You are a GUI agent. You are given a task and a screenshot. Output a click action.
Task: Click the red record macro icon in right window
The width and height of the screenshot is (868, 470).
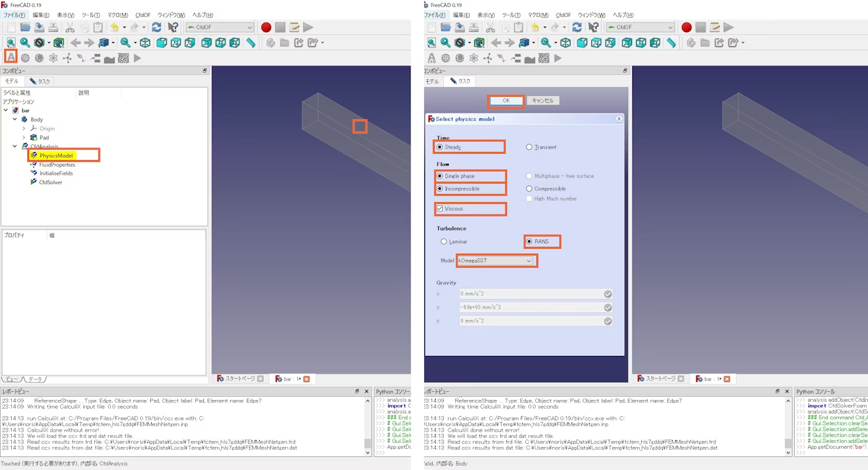pyautogui.click(x=686, y=27)
